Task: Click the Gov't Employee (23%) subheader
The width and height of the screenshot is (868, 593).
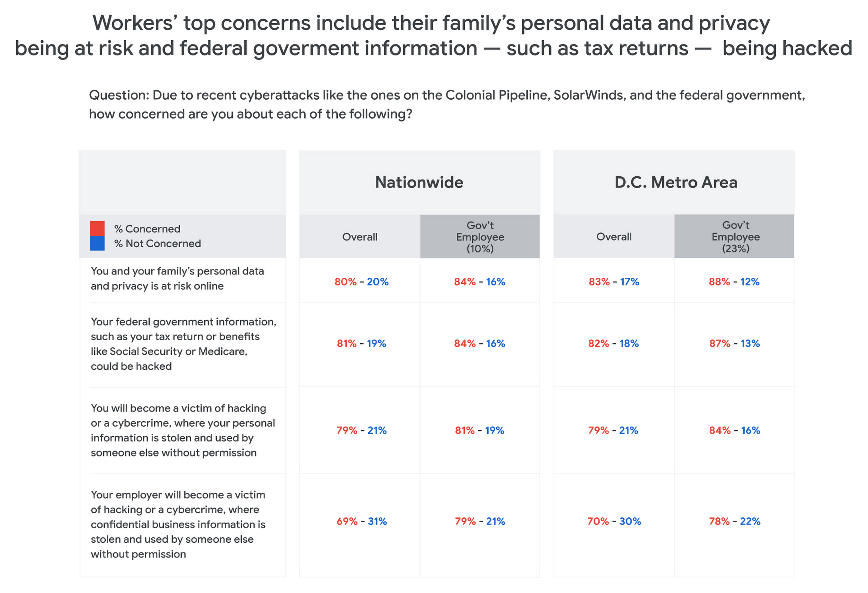Action: click(735, 237)
